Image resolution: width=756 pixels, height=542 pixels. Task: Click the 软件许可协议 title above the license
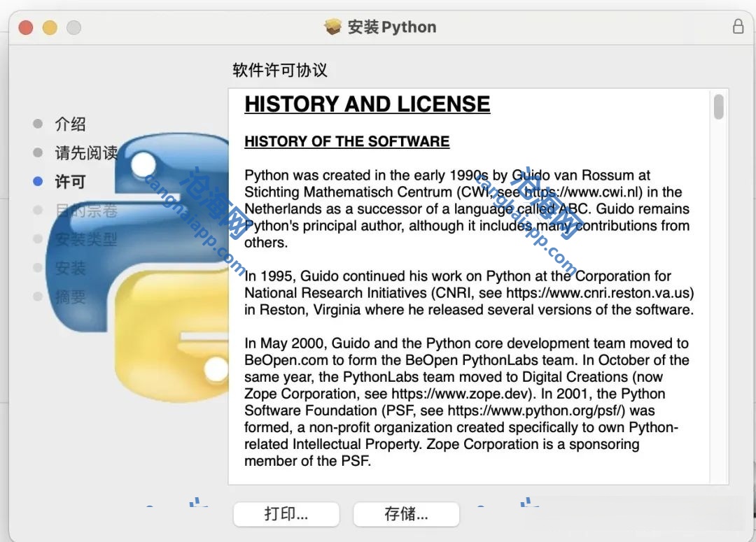click(279, 70)
